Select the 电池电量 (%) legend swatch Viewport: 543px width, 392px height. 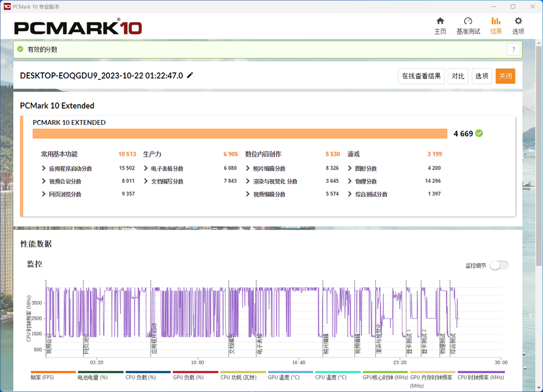coord(100,372)
